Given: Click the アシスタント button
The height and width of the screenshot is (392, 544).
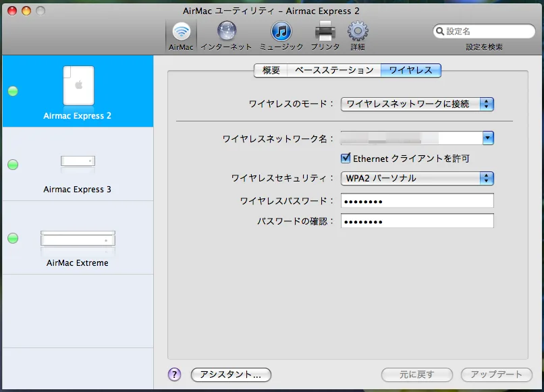Looking at the screenshot, I should (x=231, y=374).
